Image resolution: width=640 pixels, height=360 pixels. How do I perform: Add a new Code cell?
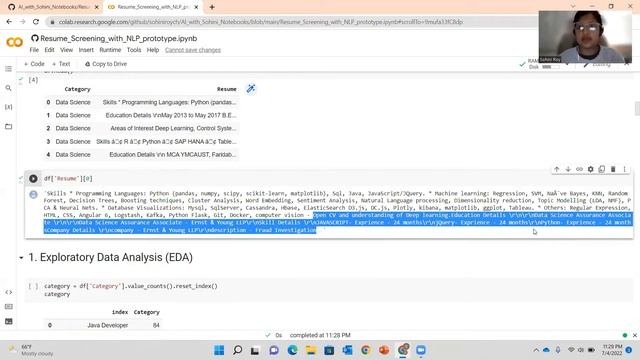34,64
